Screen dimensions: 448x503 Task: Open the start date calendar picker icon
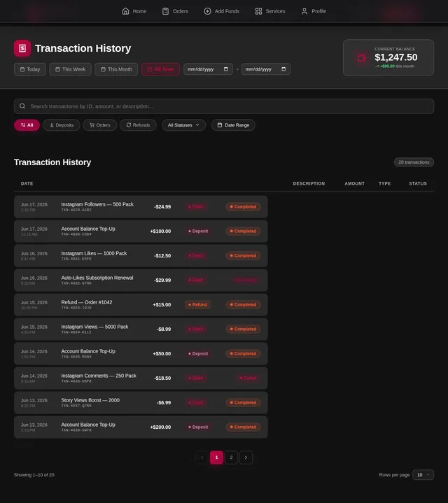(x=226, y=69)
